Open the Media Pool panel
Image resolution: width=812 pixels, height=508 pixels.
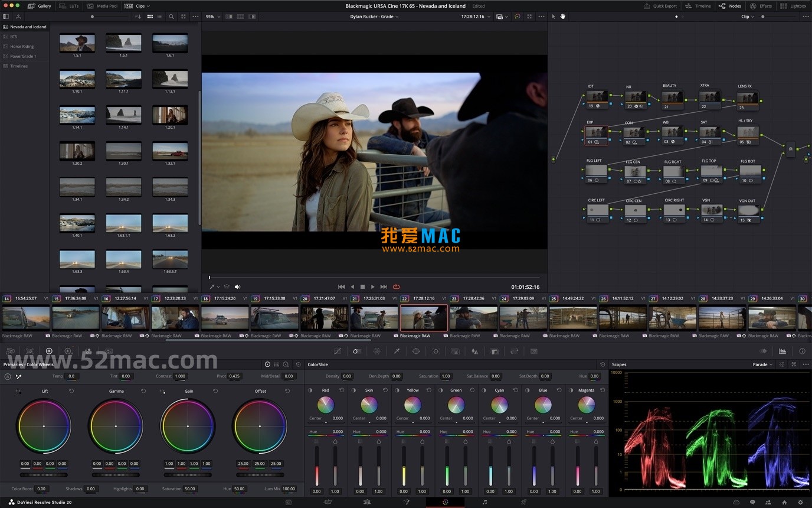(103, 6)
